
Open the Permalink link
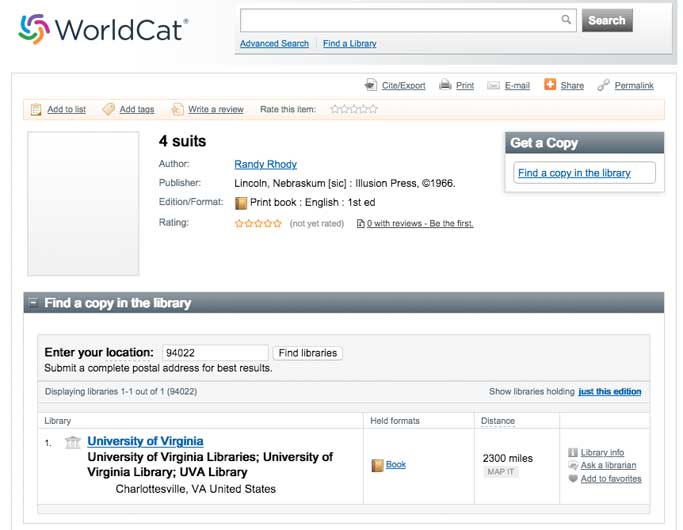634,85
